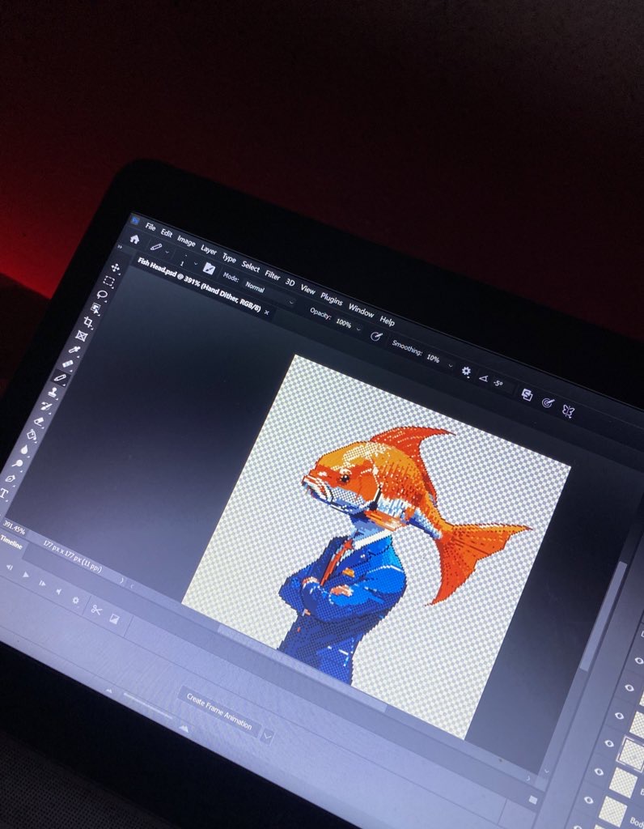Image resolution: width=644 pixels, height=829 pixels.
Task: Open symmetry butterfly options
Action: coord(568,410)
